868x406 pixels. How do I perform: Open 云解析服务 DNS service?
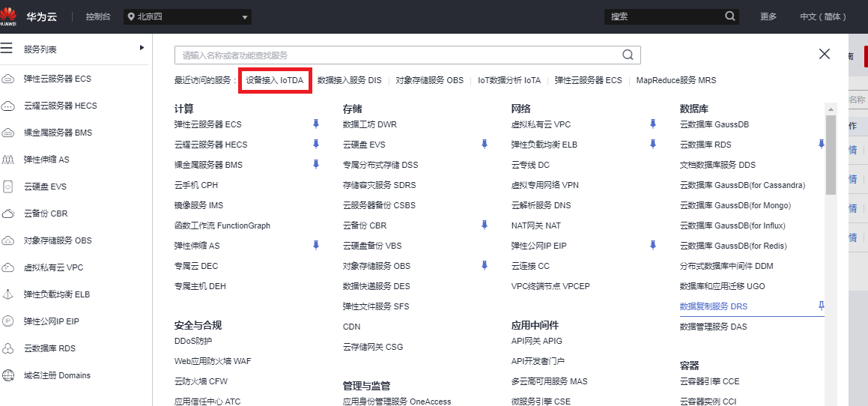pyautogui.click(x=541, y=205)
